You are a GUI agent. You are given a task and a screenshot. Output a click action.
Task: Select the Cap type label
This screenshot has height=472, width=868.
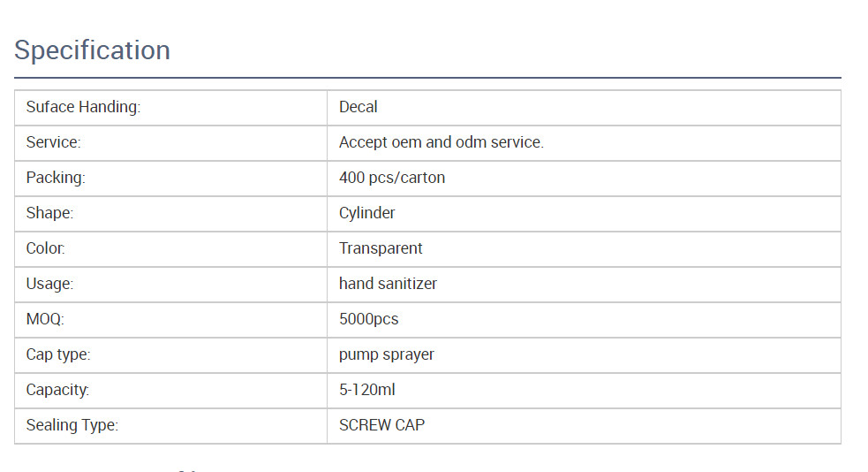(58, 354)
